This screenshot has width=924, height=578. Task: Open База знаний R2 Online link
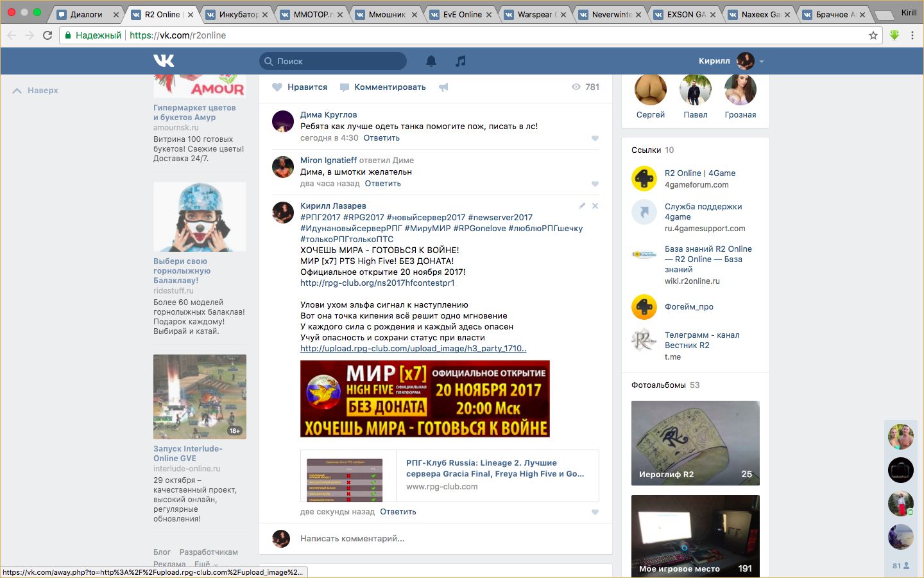pos(708,259)
